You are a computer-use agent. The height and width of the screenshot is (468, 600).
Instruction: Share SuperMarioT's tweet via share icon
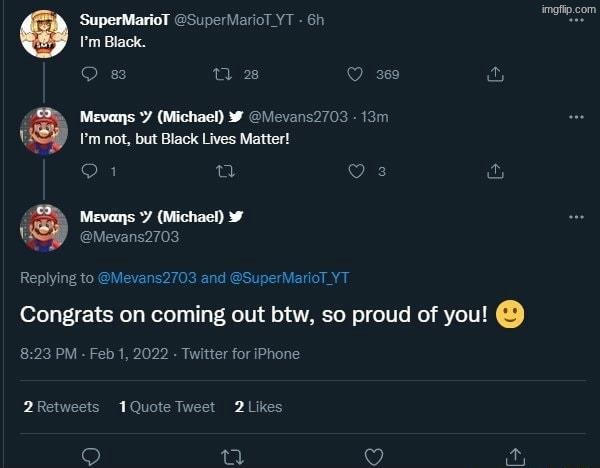coord(494,74)
